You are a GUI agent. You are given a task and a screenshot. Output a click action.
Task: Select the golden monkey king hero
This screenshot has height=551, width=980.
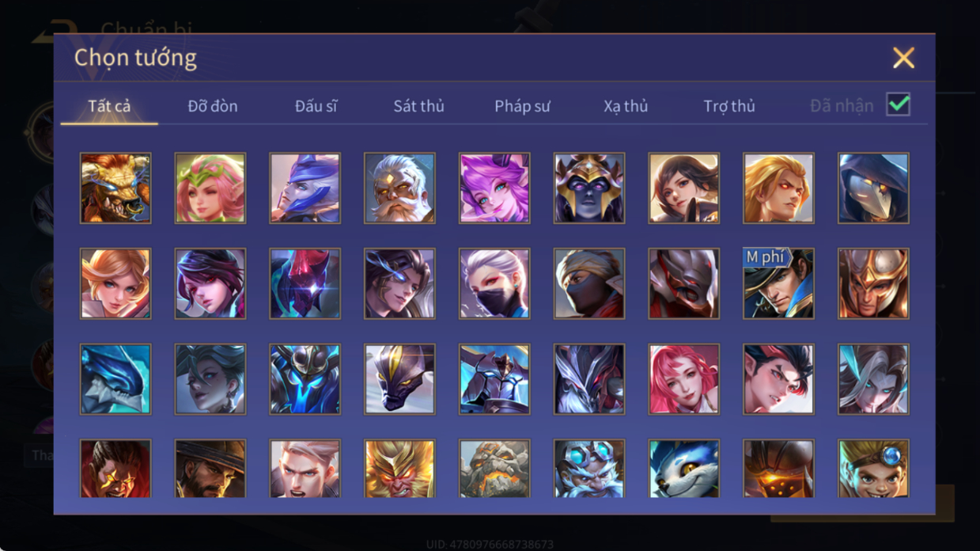click(x=399, y=469)
